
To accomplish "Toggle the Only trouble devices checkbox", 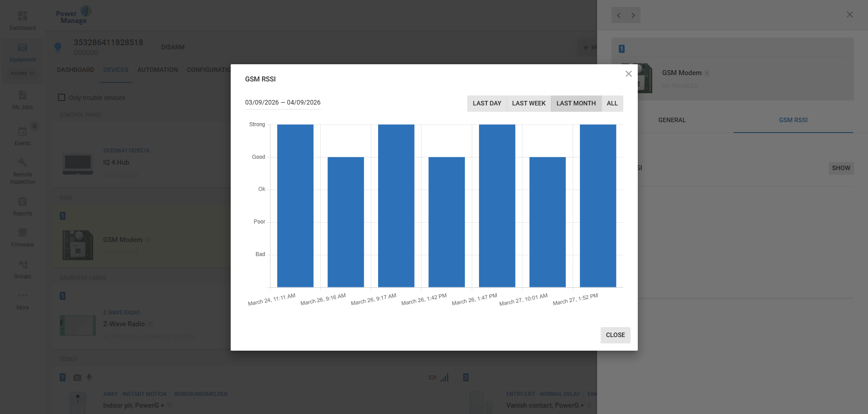I will click(62, 98).
